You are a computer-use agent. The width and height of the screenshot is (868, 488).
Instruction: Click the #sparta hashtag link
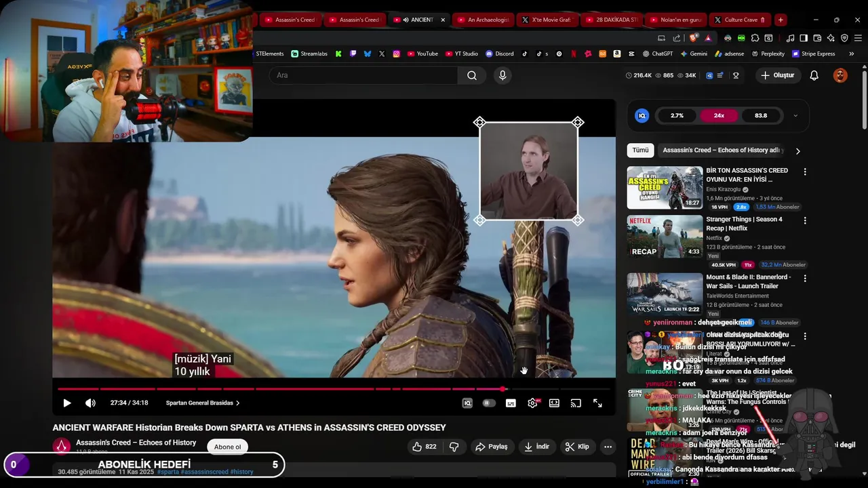pyautogui.click(x=167, y=472)
